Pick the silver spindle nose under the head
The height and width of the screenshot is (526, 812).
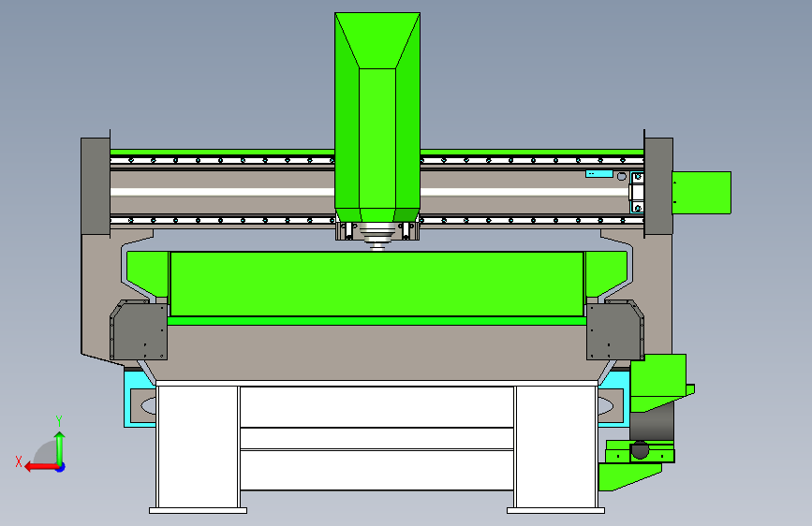[377, 236]
